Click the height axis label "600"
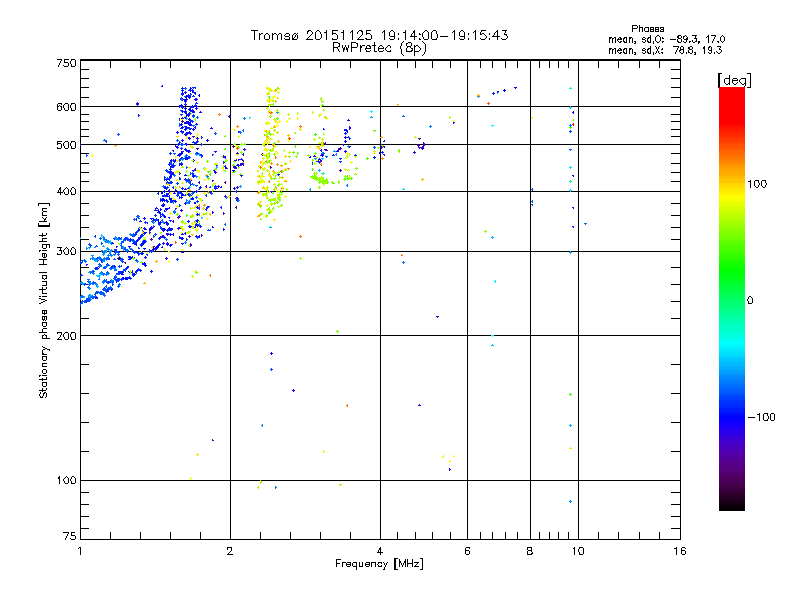 (66, 107)
